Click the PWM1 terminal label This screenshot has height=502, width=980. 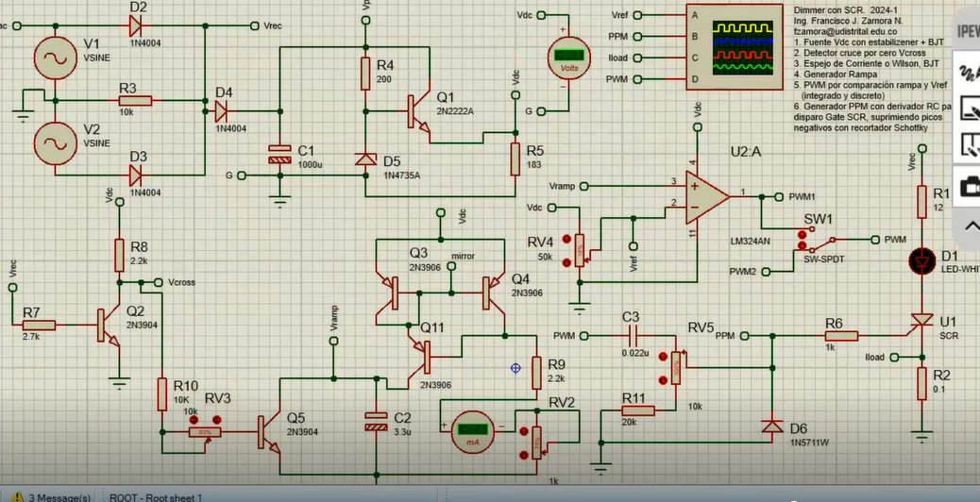[802, 196]
